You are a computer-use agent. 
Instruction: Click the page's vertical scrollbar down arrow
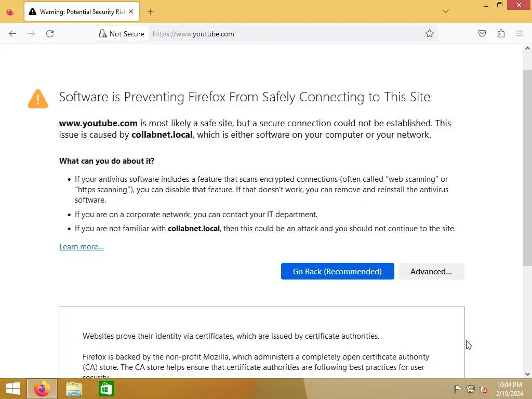click(x=527, y=374)
